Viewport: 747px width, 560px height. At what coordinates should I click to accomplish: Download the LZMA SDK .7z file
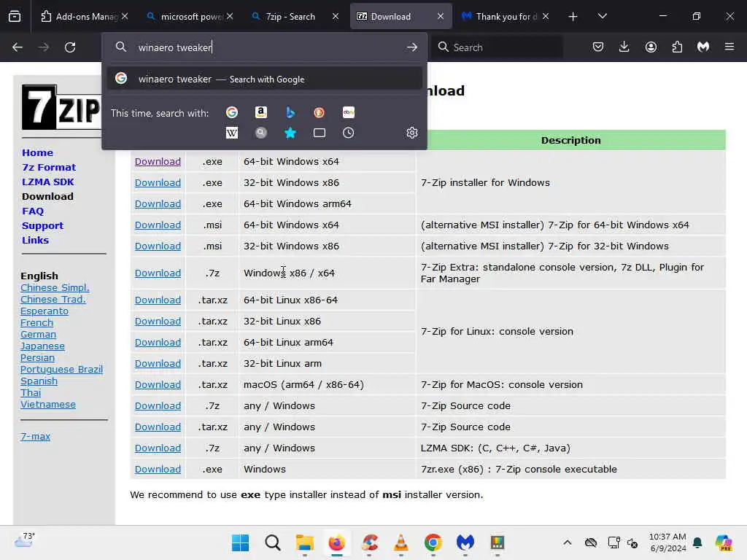tap(158, 448)
